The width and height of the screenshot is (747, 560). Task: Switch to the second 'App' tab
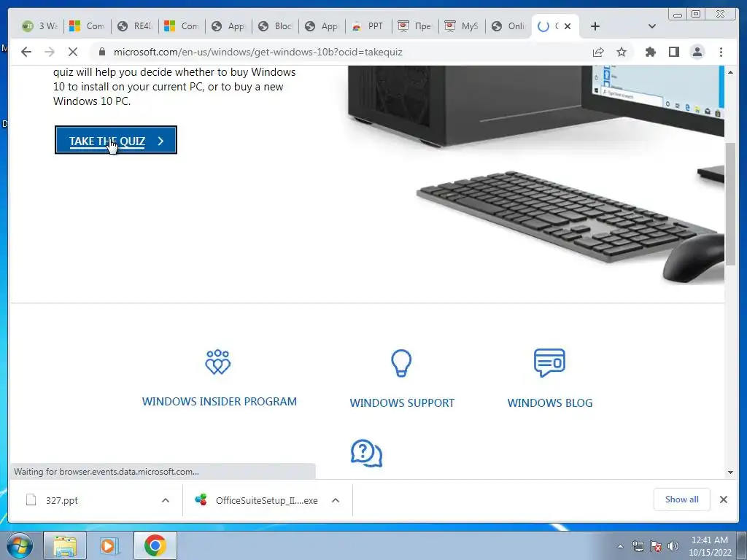322,26
